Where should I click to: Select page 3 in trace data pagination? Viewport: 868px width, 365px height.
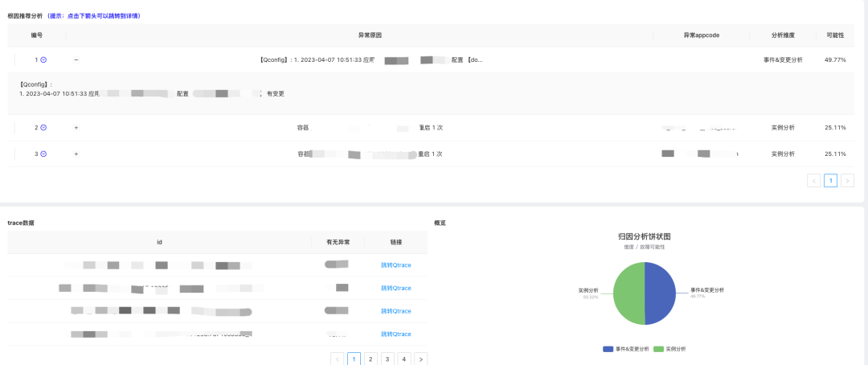click(387, 359)
